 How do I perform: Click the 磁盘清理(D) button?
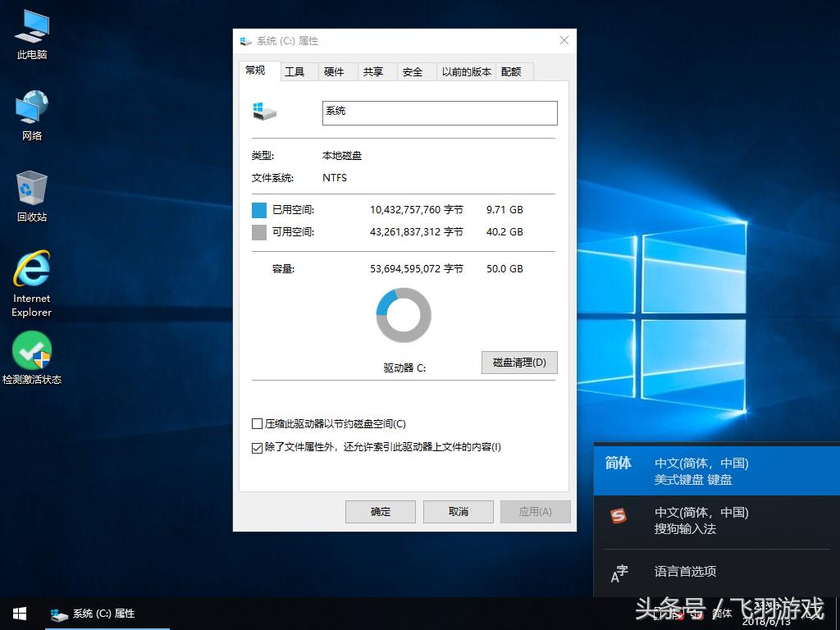(518, 363)
